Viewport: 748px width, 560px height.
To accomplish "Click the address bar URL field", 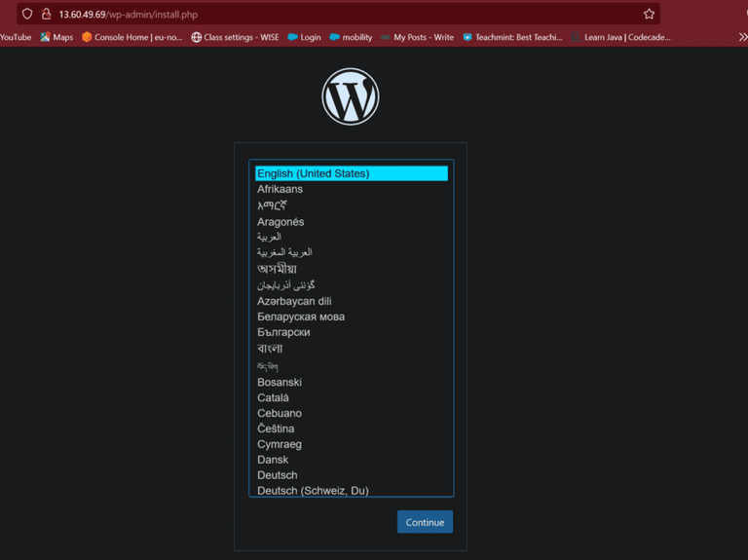I will click(339, 15).
